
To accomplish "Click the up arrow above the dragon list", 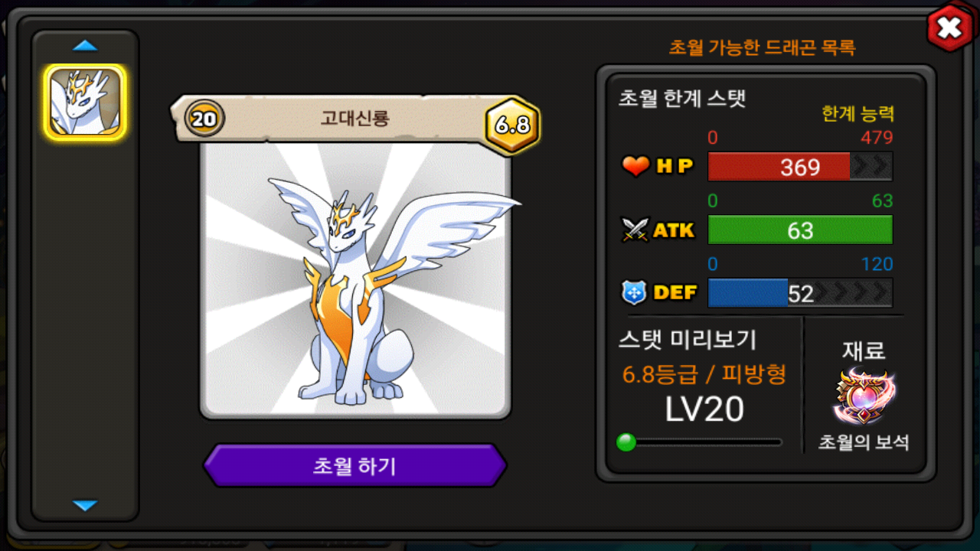I will pos(85,46).
